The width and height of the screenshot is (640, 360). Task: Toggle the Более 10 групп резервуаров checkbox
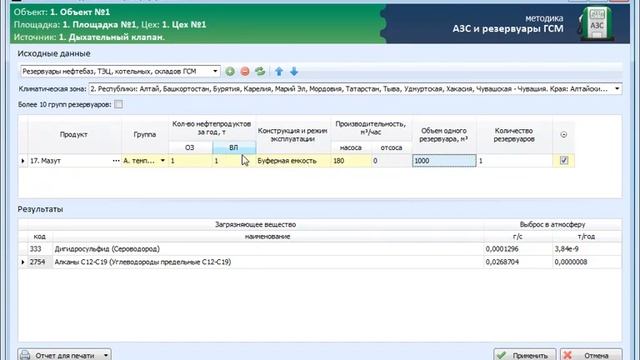click(118, 104)
